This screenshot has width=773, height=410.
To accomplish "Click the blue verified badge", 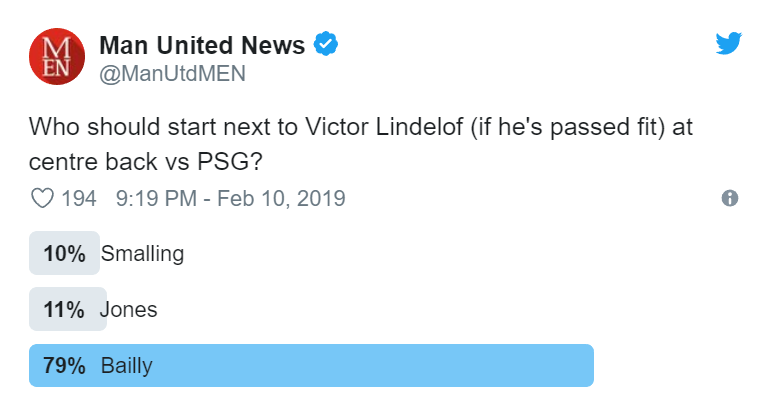I will tap(327, 44).
